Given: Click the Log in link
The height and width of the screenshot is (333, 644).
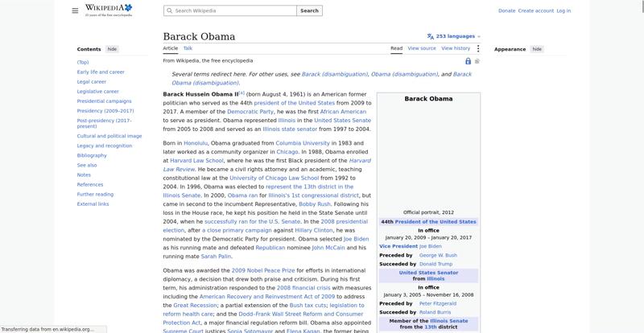Looking at the screenshot, I should pos(563,10).
